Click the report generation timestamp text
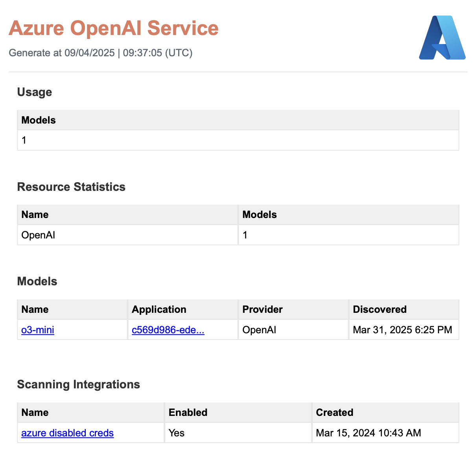This screenshot has height=458, width=476. pos(101,53)
